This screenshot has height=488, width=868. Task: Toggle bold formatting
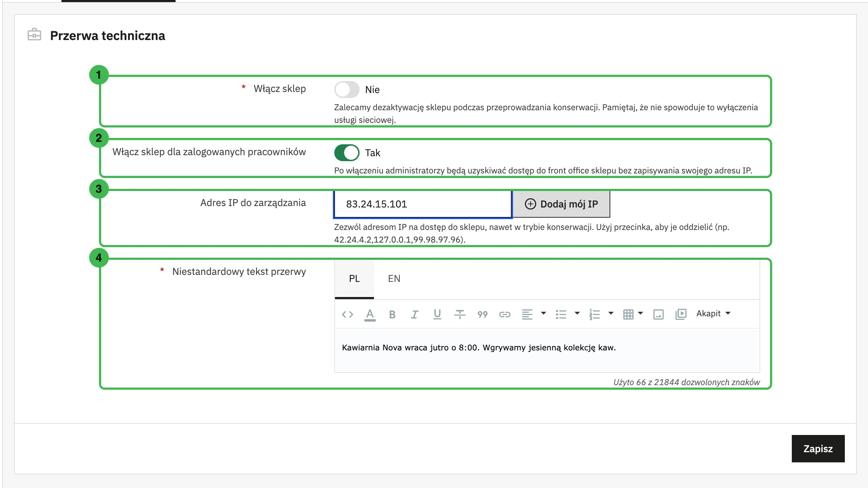tap(392, 314)
